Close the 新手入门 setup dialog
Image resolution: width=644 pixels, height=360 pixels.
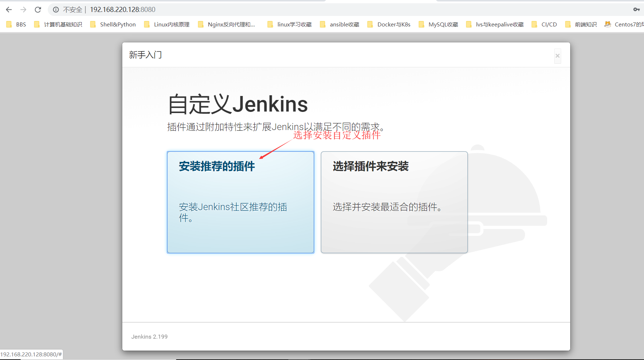(558, 56)
